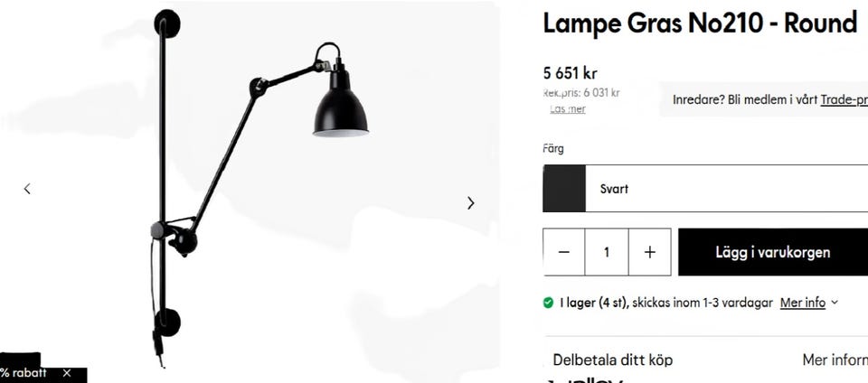Open the Svart color dropdown
The image size is (868, 383).
705,189
